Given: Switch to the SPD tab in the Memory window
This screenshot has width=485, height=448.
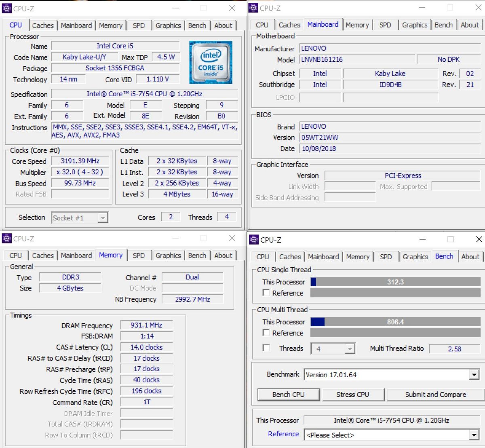Looking at the screenshot, I should click(x=139, y=256).
